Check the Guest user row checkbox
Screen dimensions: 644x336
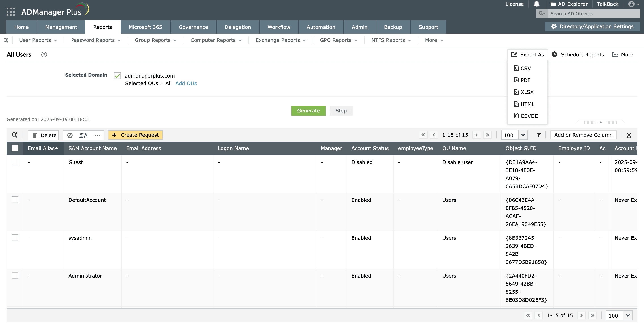pos(15,162)
